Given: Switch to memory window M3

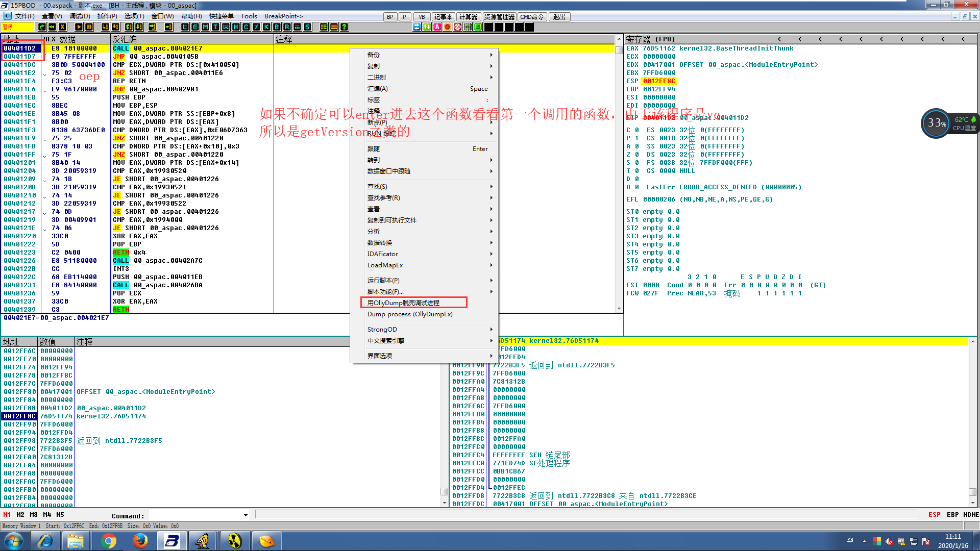Looking at the screenshot, I should click(34, 515).
